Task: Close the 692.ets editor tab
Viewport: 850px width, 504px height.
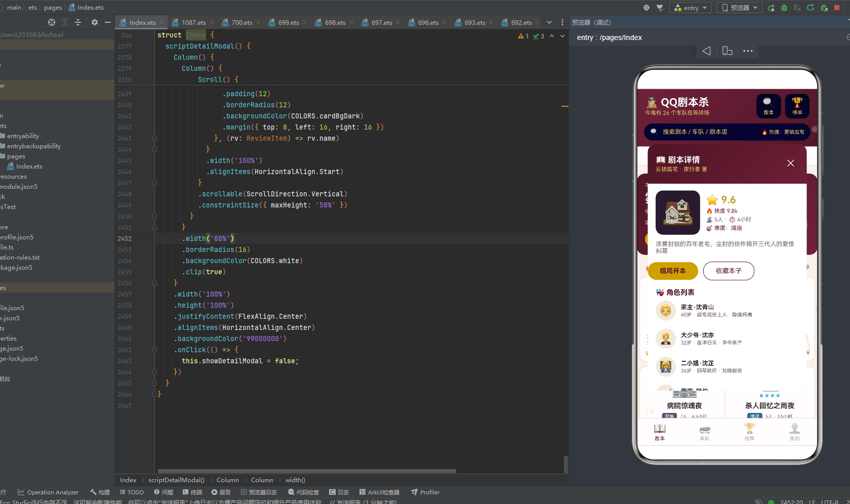Action: [x=537, y=22]
